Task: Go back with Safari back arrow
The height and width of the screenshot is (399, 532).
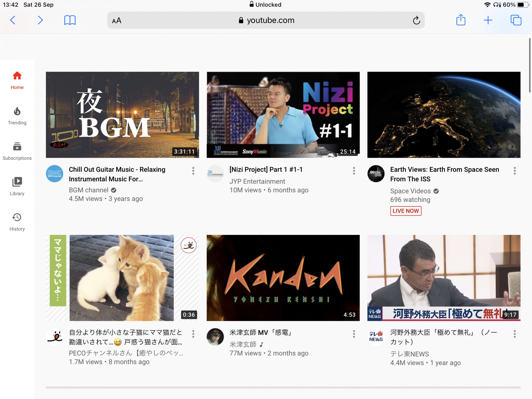Action: [13, 20]
